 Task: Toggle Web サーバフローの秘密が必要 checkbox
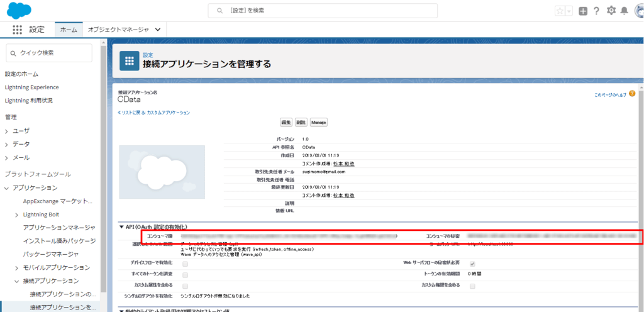click(x=472, y=263)
